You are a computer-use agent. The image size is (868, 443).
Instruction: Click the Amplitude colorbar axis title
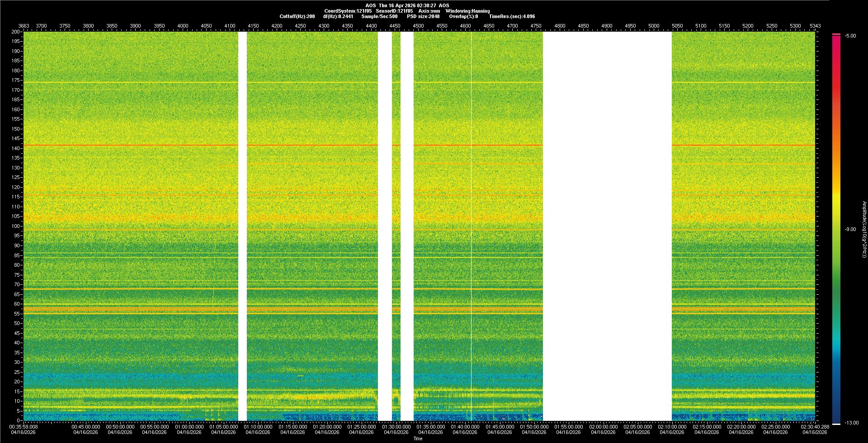(864, 230)
